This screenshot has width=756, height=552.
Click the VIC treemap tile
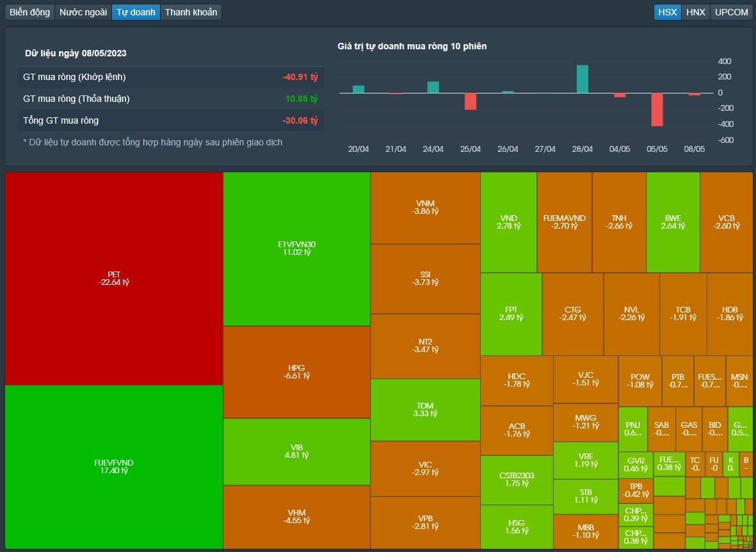pyautogui.click(x=425, y=469)
